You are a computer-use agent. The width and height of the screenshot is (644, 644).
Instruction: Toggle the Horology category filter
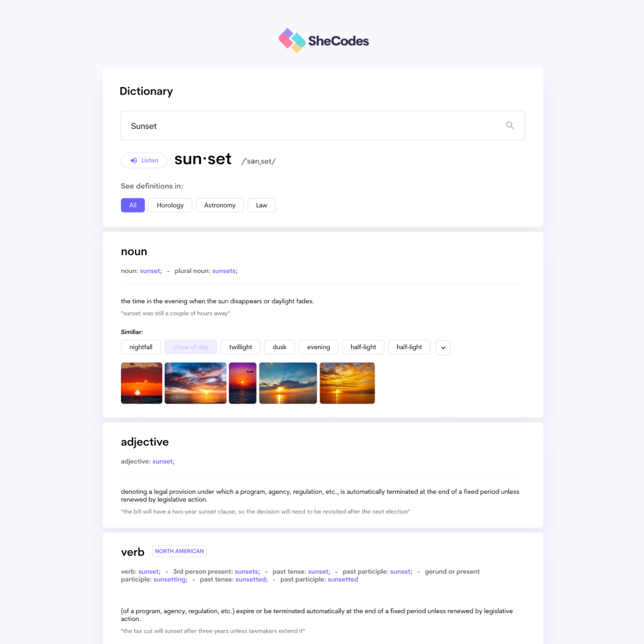click(x=170, y=205)
